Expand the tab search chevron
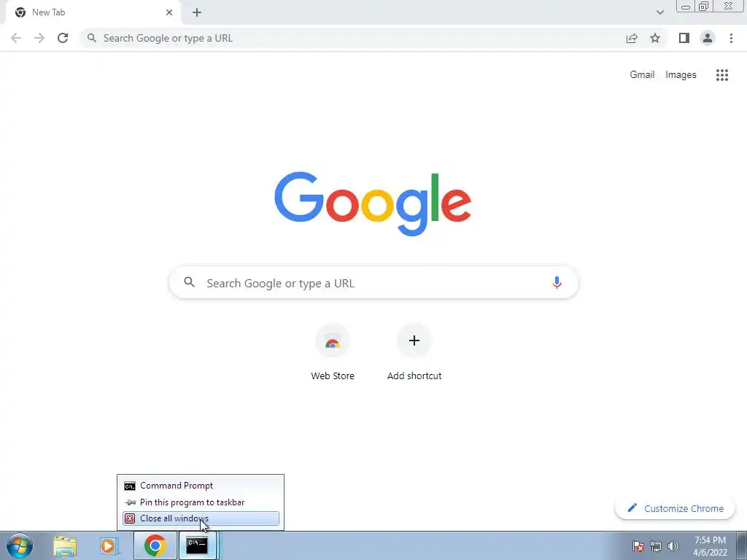The image size is (747, 560). (659, 12)
